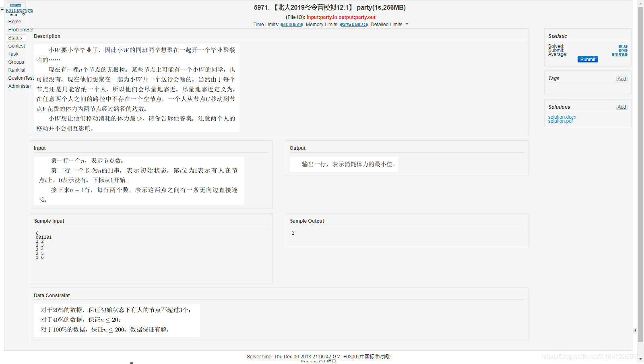Click the input:party.in file IO text

coord(322,17)
